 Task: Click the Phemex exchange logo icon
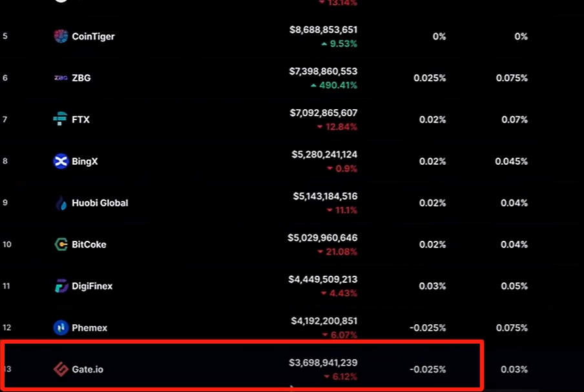point(61,327)
